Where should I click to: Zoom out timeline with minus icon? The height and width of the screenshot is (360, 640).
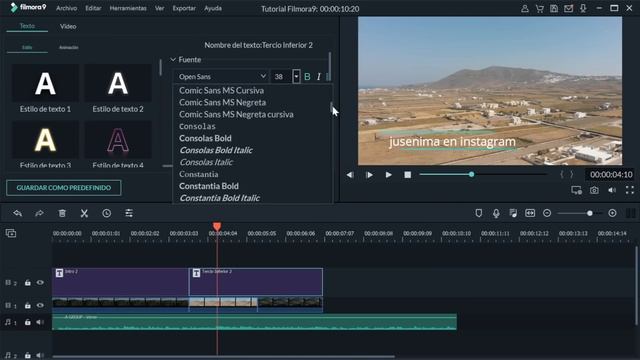click(x=547, y=213)
